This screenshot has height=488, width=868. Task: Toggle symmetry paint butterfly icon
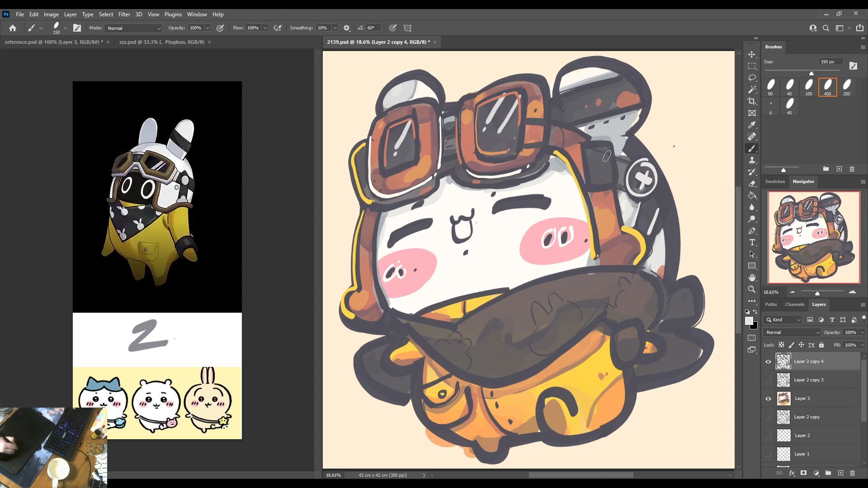tap(407, 28)
